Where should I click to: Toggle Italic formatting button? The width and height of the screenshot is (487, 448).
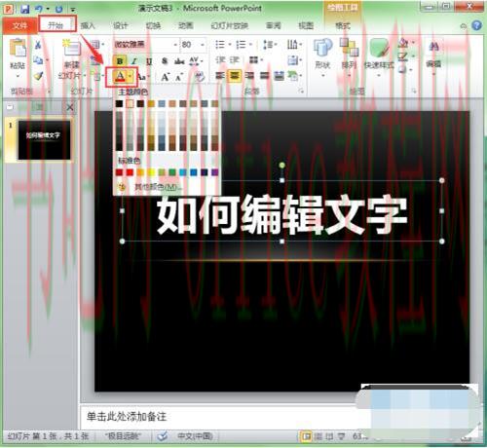pos(134,60)
